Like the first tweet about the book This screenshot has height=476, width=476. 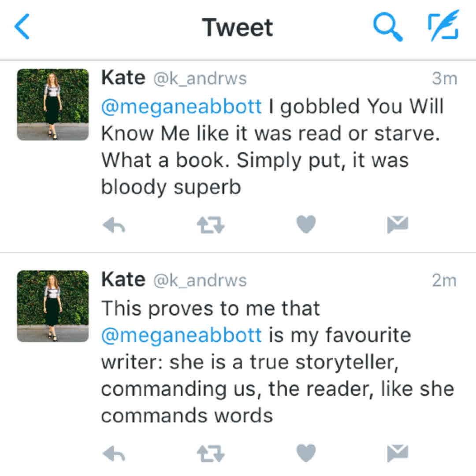(x=306, y=225)
